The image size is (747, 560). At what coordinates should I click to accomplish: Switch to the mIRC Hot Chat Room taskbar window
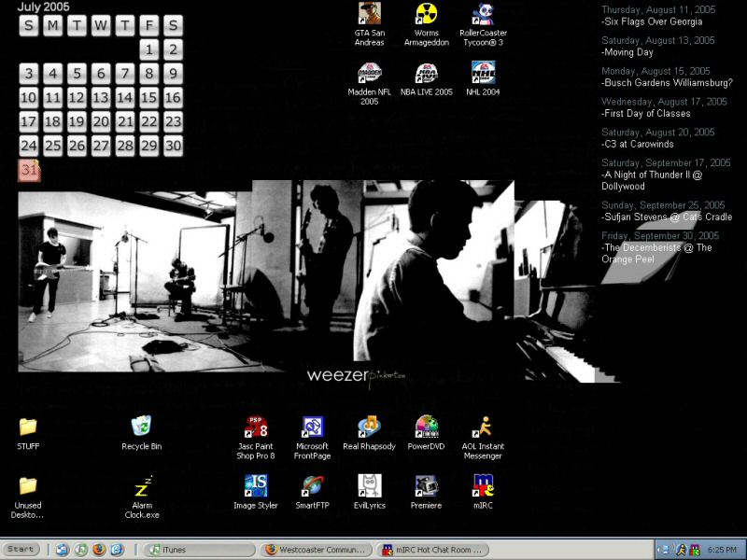433,550
